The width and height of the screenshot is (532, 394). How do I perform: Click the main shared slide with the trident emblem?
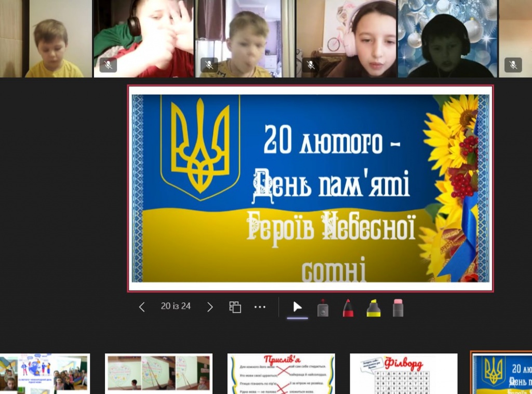[x=310, y=188]
